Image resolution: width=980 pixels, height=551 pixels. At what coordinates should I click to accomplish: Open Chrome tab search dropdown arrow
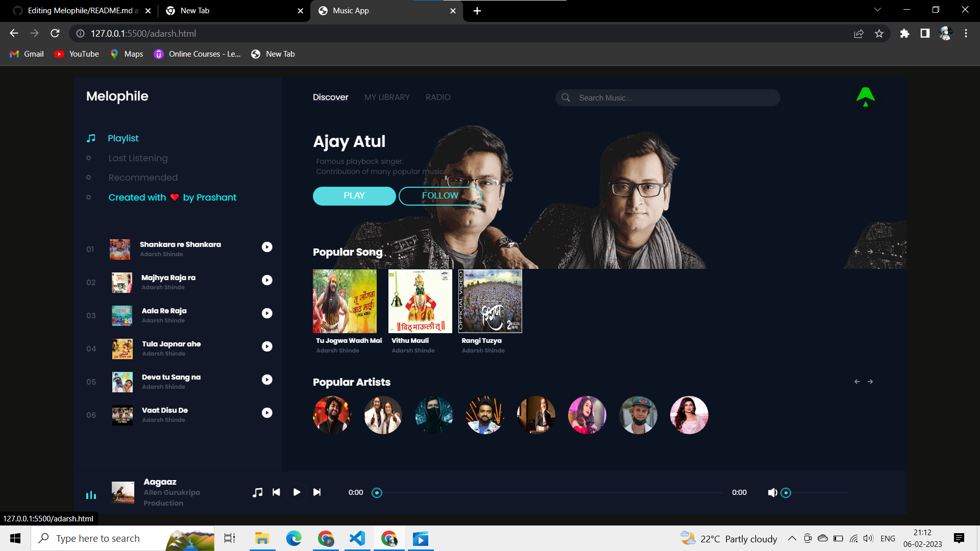coord(877,10)
